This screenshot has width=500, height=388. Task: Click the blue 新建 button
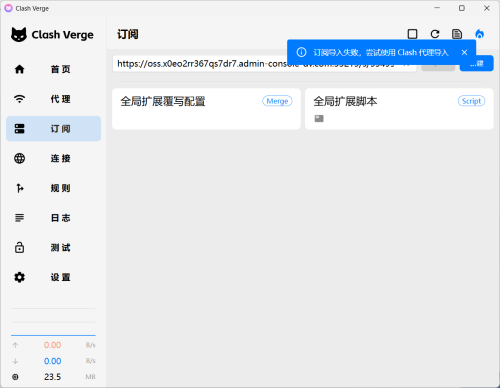(477, 63)
